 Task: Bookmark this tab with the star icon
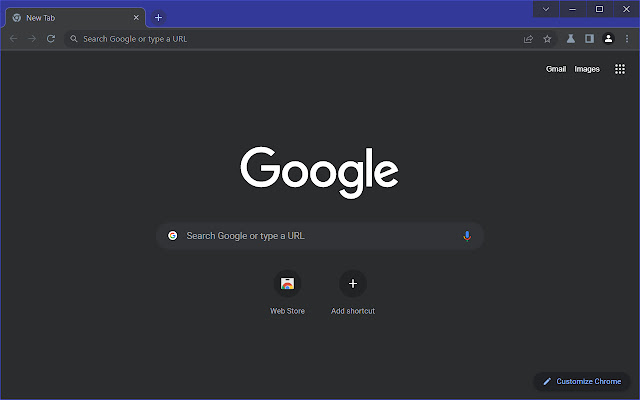(547, 39)
